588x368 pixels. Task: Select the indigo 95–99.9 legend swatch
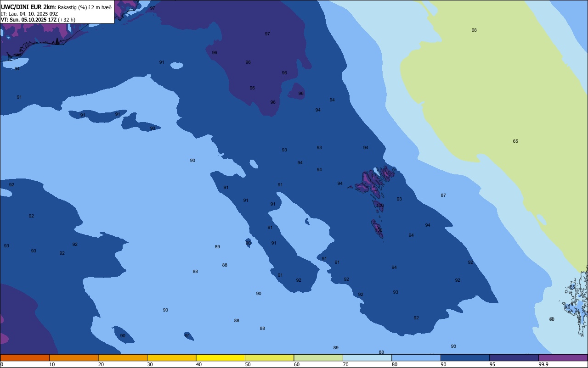(514, 357)
